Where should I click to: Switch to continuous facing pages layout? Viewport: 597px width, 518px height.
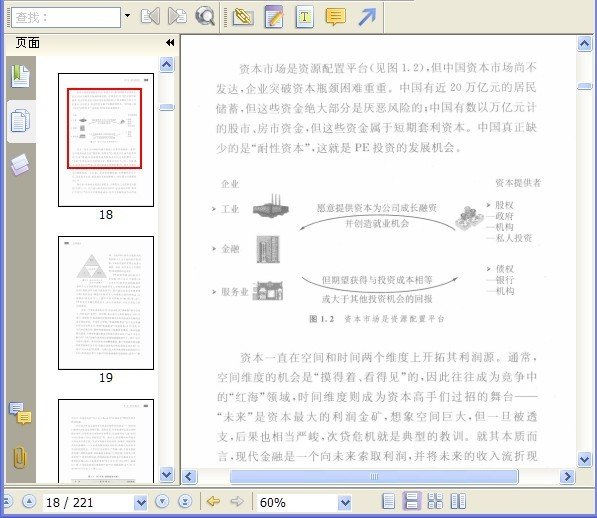click(x=435, y=501)
